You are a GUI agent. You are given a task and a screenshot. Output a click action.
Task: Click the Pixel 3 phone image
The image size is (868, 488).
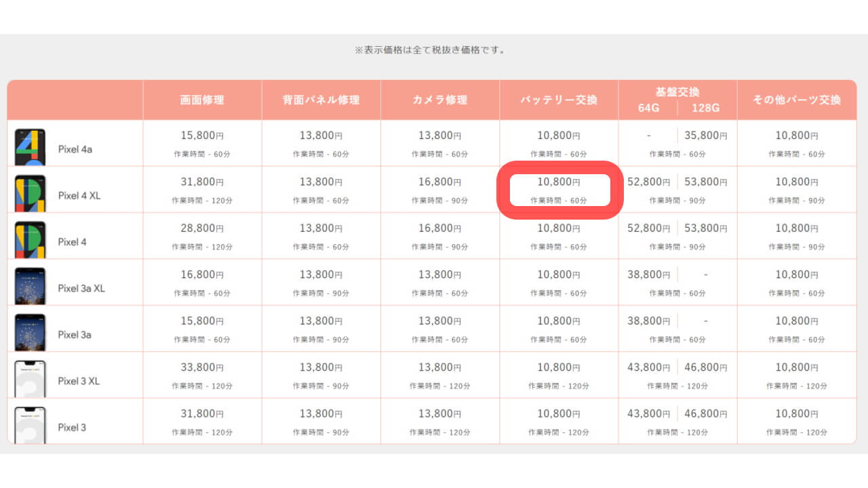pyautogui.click(x=30, y=425)
